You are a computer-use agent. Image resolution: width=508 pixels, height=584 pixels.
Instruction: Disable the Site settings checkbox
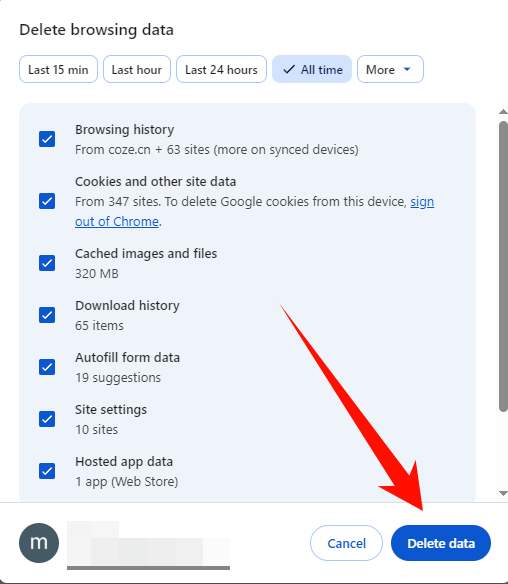point(47,419)
